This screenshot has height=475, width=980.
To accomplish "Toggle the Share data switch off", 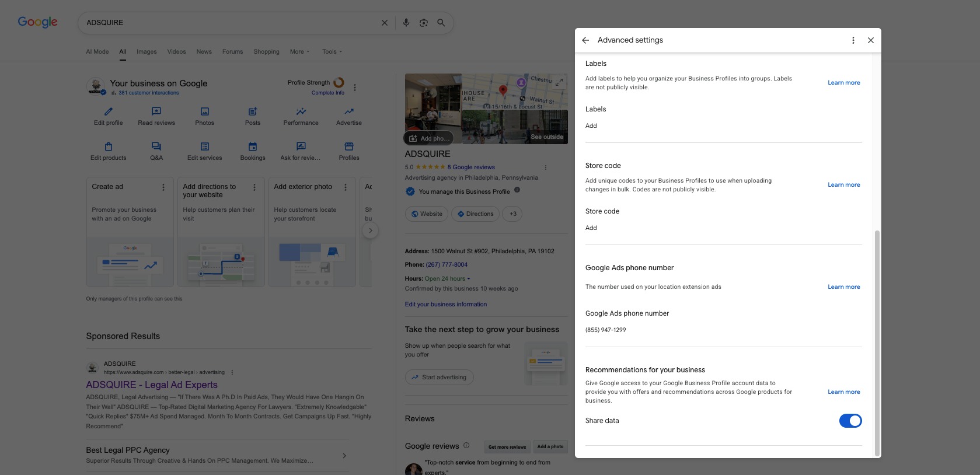I will 850,421.
